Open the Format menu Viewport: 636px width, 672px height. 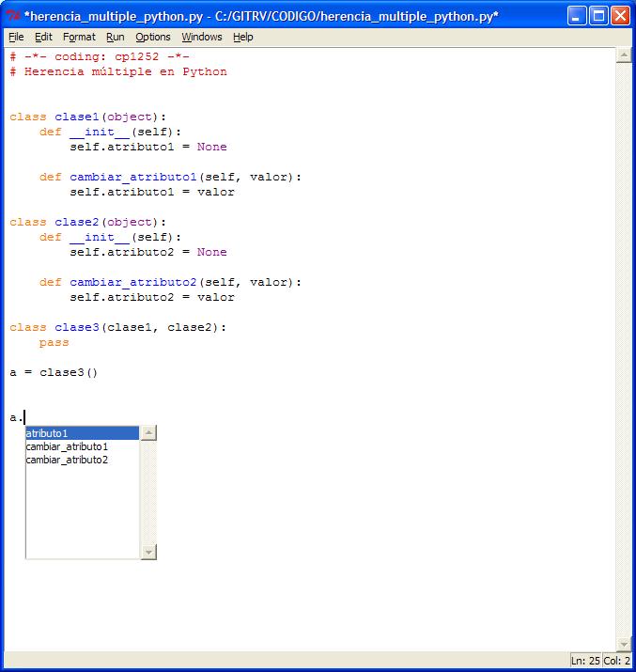79,37
